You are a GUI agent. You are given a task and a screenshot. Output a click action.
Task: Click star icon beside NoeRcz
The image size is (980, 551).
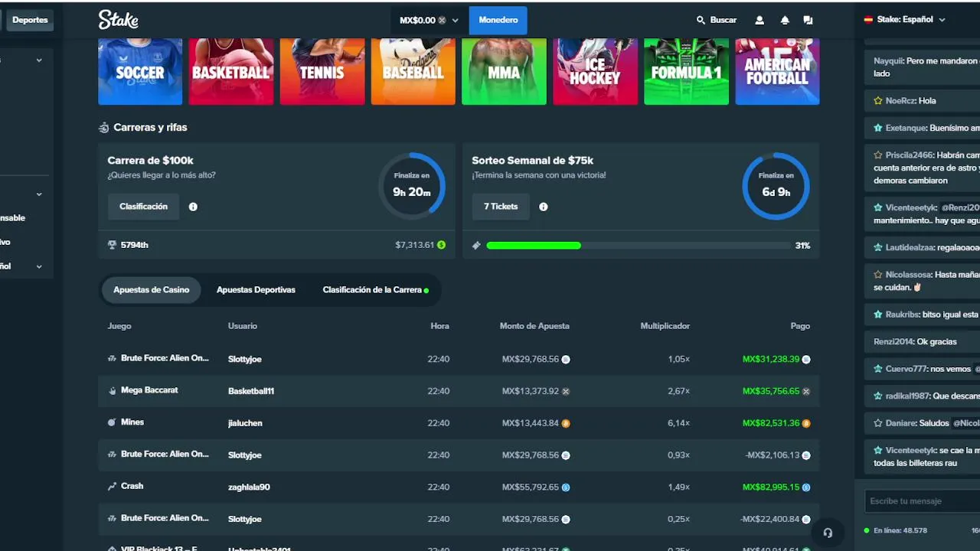878,101
